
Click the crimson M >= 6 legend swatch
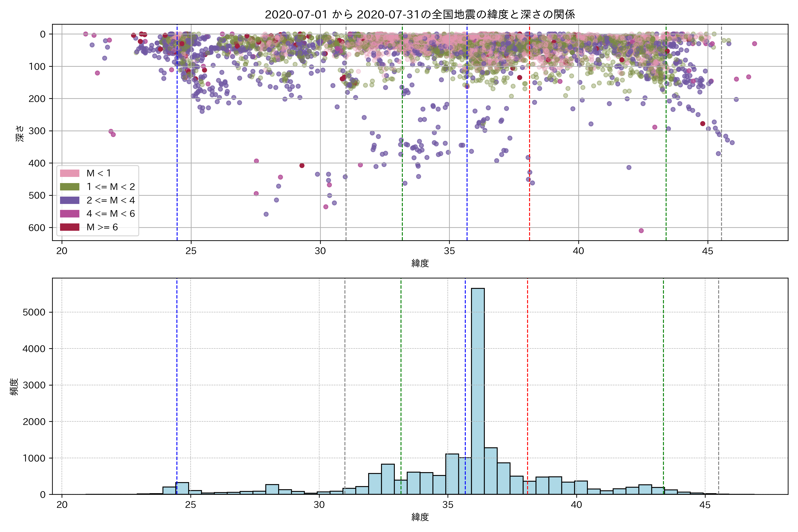[x=70, y=227]
